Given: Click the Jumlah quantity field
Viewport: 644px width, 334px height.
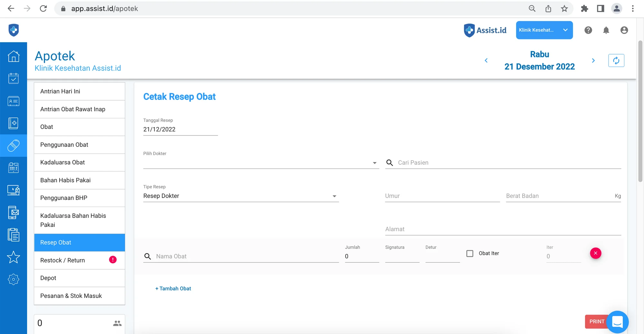Looking at the screenshot, I should pos(362,256).
